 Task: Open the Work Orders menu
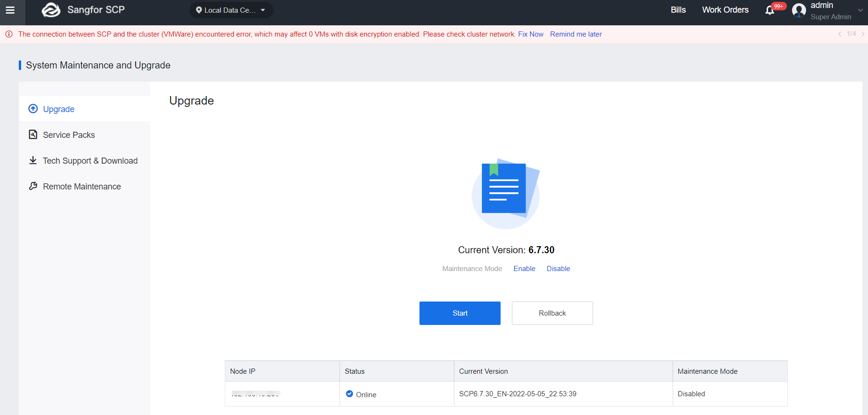pyautogui.click(x=725, y=10)
